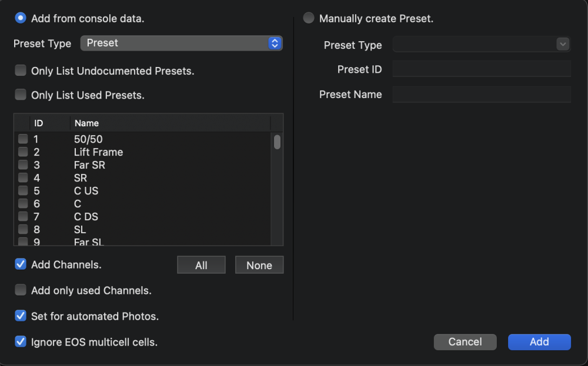Click Add to confirm

(x=539, y=341)
